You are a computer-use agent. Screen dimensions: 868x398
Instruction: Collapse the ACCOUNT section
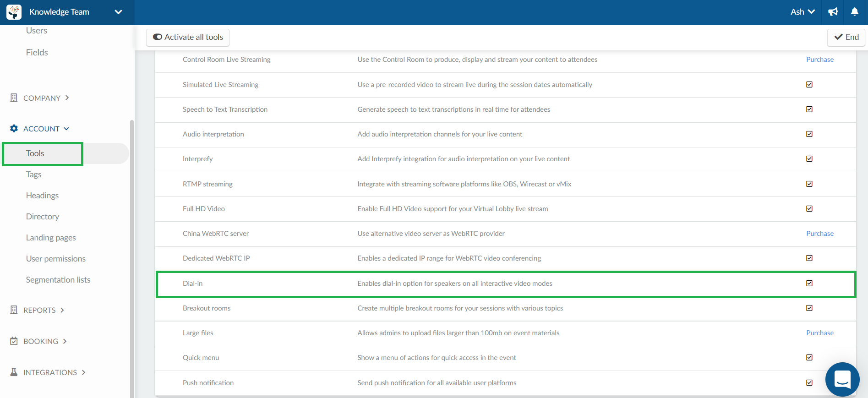40,129
